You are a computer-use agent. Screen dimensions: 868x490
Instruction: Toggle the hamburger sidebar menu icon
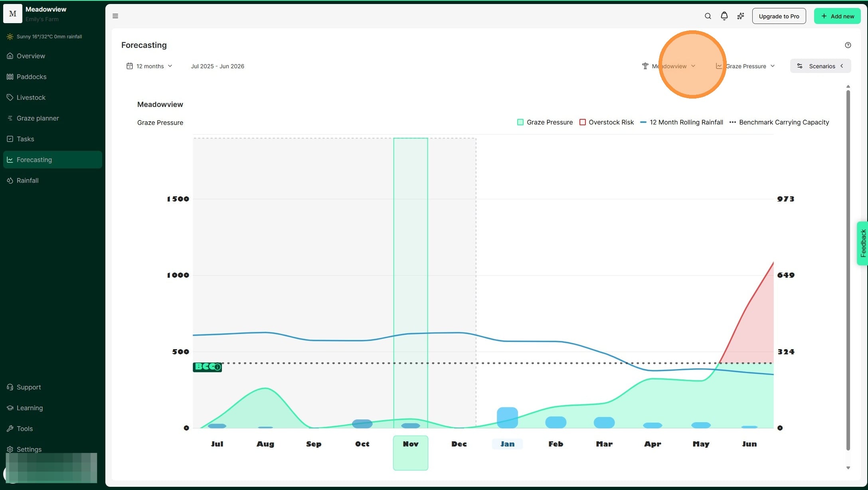pos(115,16)
